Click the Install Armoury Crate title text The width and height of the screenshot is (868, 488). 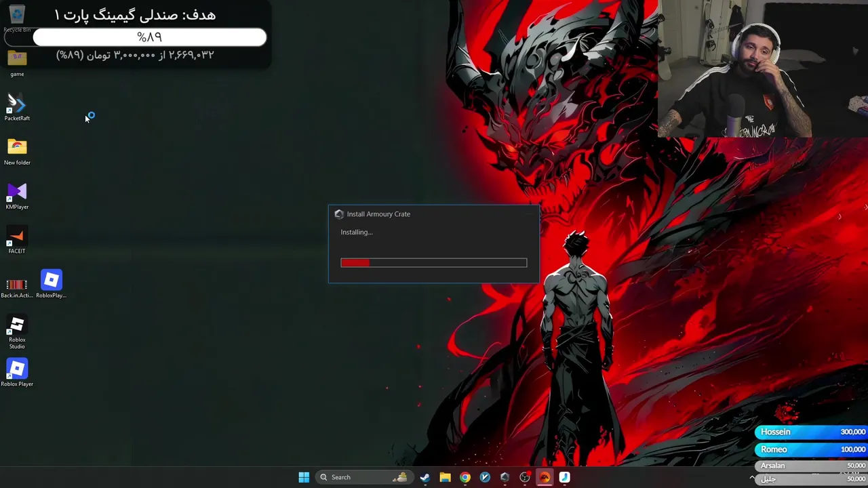(x=378, y=214)
